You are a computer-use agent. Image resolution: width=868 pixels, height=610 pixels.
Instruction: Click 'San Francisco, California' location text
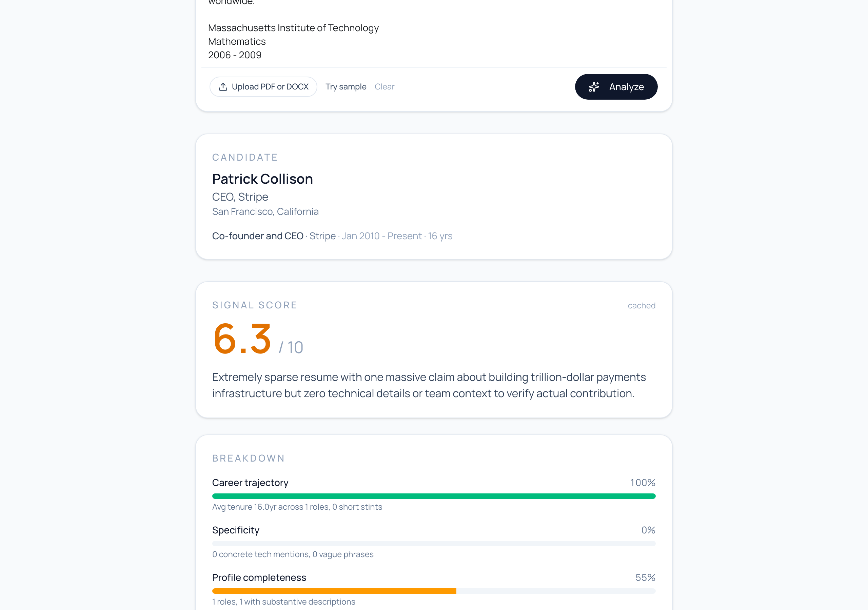click(265, 212)
